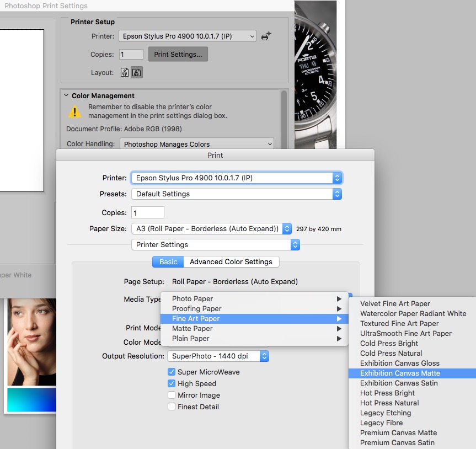Select Textured Fine Art Paper
The height and width of the screenshot is (449, 476).
[x=412, y=324]
